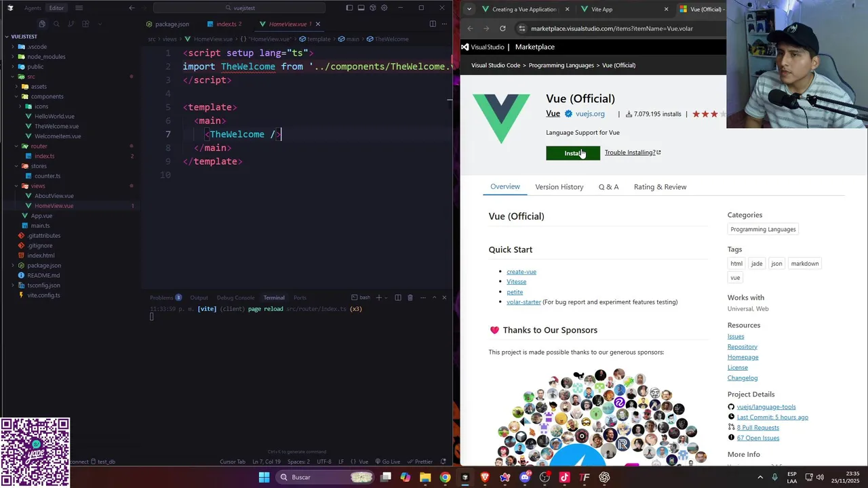Open HelloWorld.vue in the file tree
Screen dimensions: 868x488
point(54,117)
